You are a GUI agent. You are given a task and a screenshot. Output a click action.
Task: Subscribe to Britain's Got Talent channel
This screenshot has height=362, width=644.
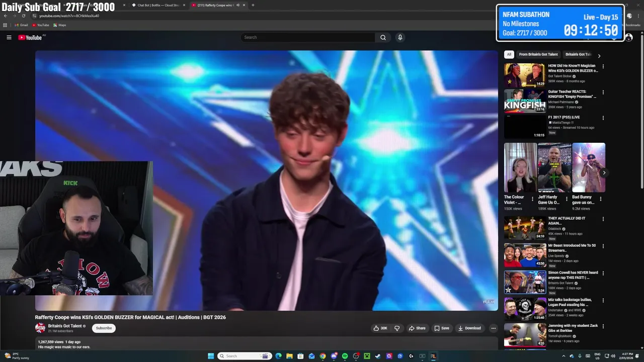pyautogui.click(x=104, y=328)
